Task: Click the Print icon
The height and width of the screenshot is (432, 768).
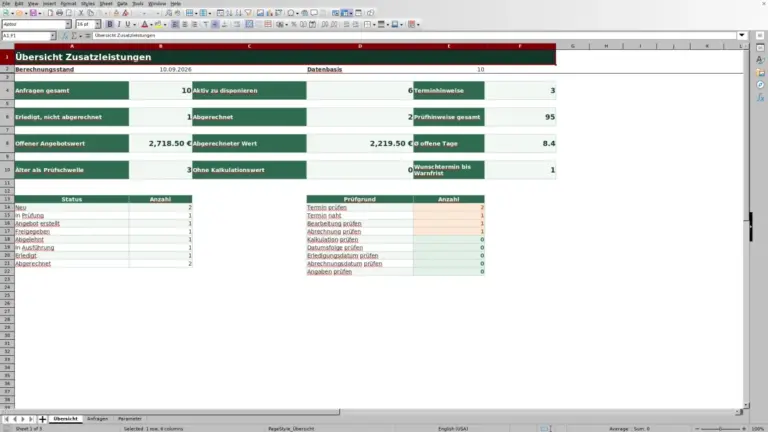Action: click(x=59, y=13)
